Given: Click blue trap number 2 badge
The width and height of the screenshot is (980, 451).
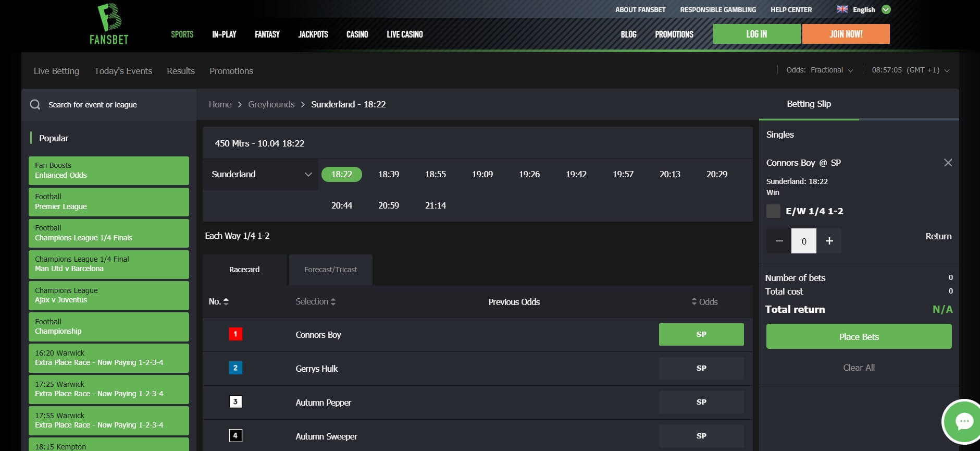Looking at the screenshot, I should (x=235, y=368).
